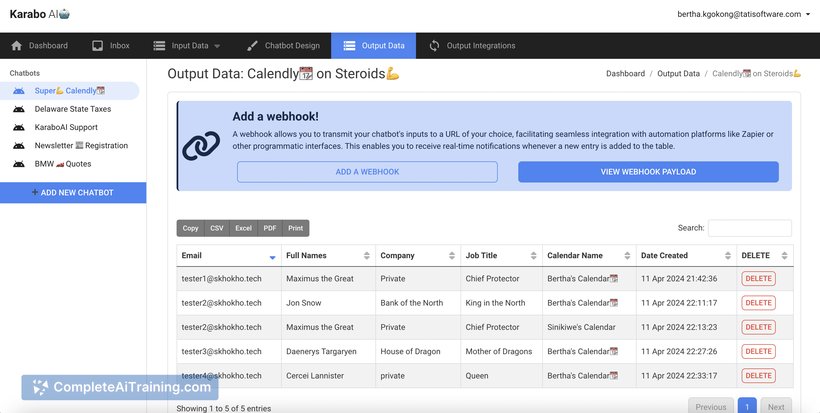The image size is (820, 413).
Task: Select Delaware State Taxes chatbot
Action: tap(73, 109)
